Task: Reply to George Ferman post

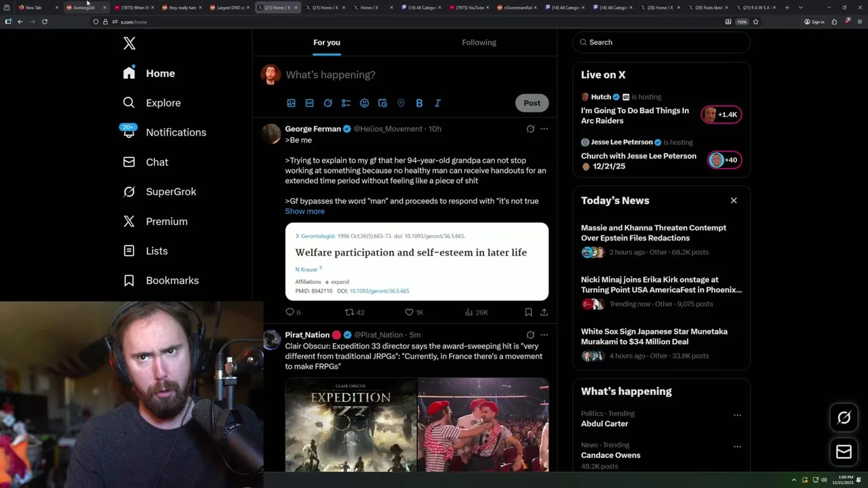Action: point(293,312)
